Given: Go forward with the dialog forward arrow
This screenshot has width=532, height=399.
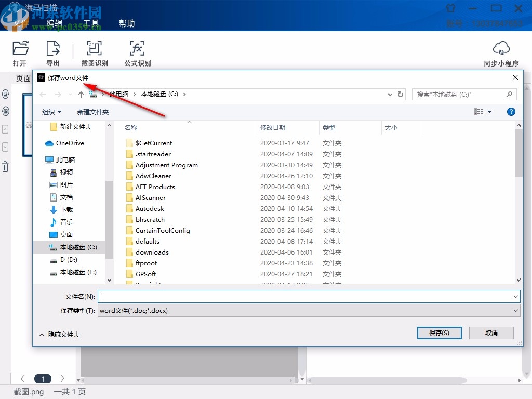Looking at the screenshot, I should click(x=58, y=95).
